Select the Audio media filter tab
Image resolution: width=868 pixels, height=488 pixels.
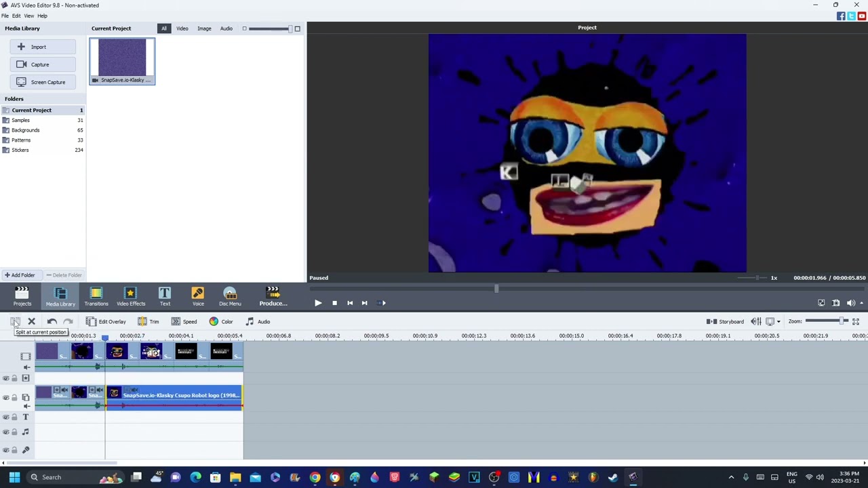pos(226,28)
